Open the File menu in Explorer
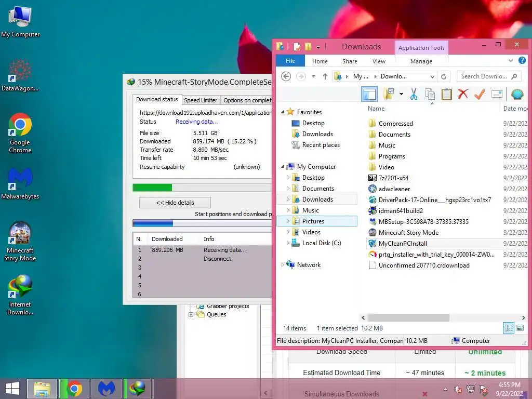Screen dimensions: 532x399 290,61
